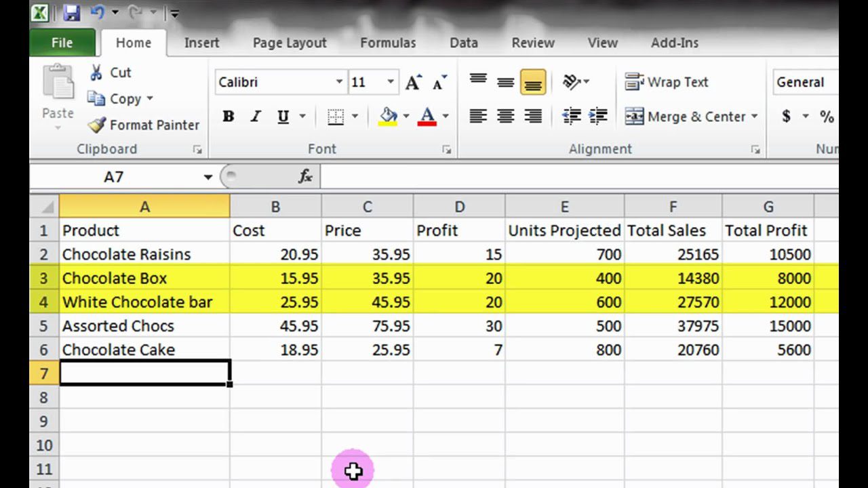Open the Font group dialog launcher
The height and width of the screenshot is (488, 868).
pos(446,148)
